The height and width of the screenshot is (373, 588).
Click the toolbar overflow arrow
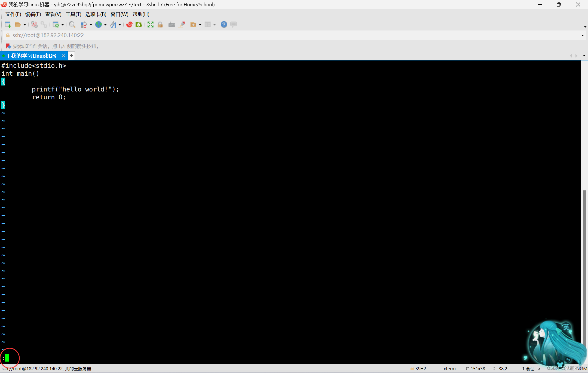pos(585,27)
